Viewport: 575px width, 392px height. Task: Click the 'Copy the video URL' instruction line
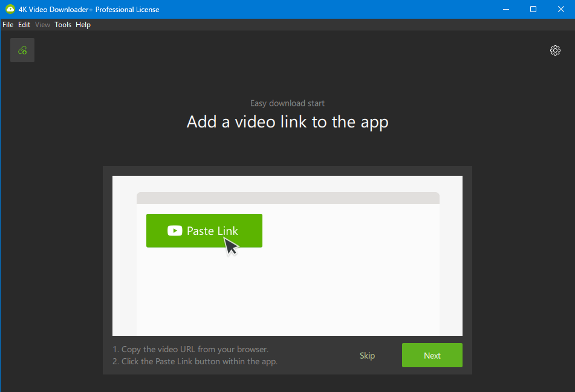[190, 349]
